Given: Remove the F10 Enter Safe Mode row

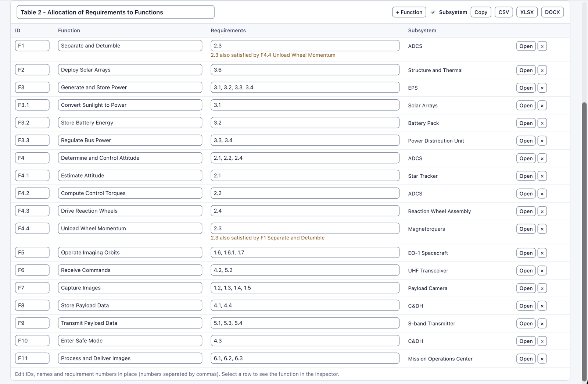Looking at the screenshot, I should click(x=542, y=341).
